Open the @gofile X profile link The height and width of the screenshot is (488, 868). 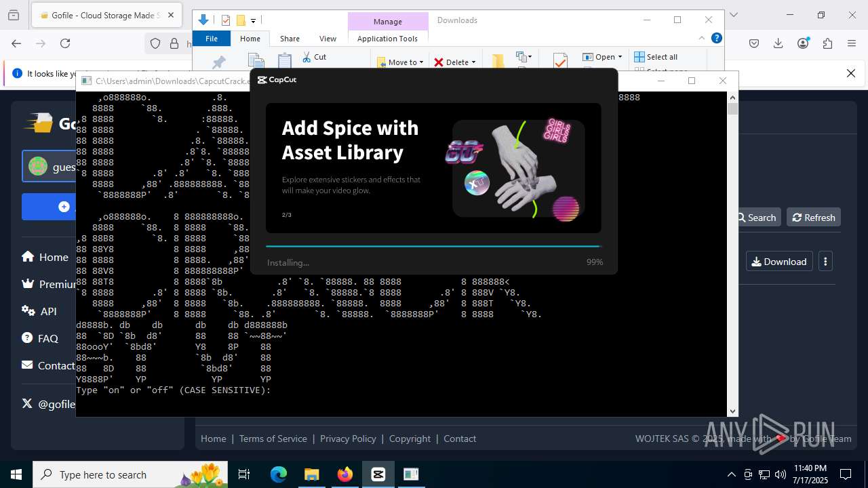[48, 404]
